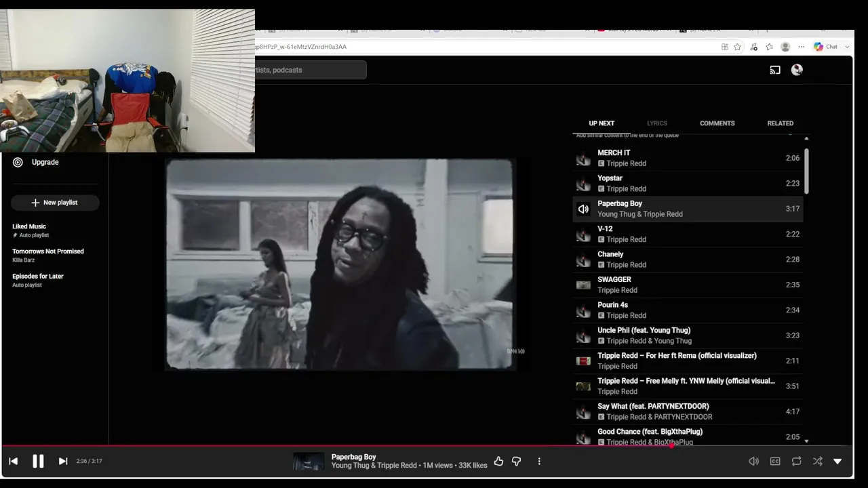The image size is (868, 488).
Task: Play Uncle Phil (feat. Young Thug)
Action: click(x=688, y=335)
